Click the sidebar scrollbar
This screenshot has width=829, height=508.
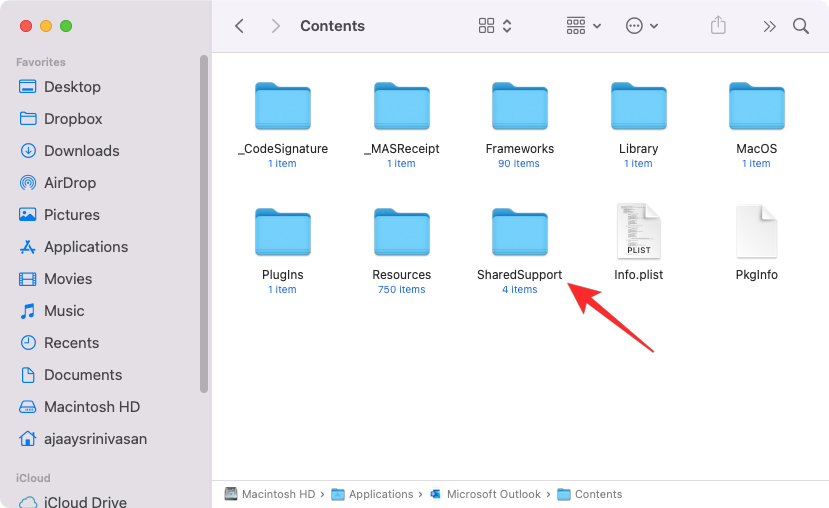pyautogui.click(x=205, y=220)
